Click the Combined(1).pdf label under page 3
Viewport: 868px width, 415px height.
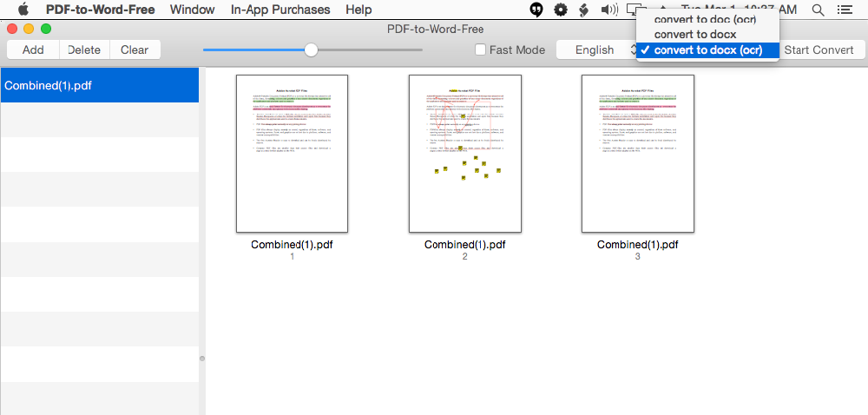638,245
